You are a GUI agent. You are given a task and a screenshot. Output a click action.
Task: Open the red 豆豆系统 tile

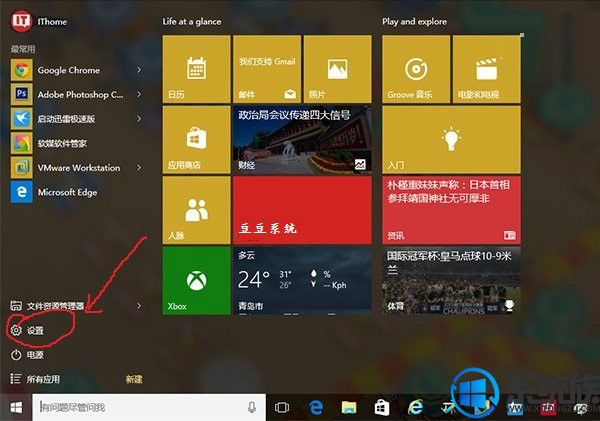pyautogui.click(x=302, y=210)
